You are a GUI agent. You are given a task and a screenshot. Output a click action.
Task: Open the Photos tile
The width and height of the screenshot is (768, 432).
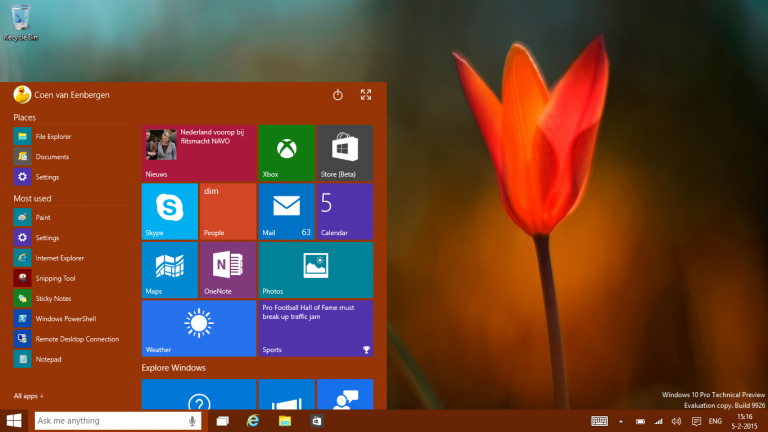pyautogui.click(x=315, y=269)
